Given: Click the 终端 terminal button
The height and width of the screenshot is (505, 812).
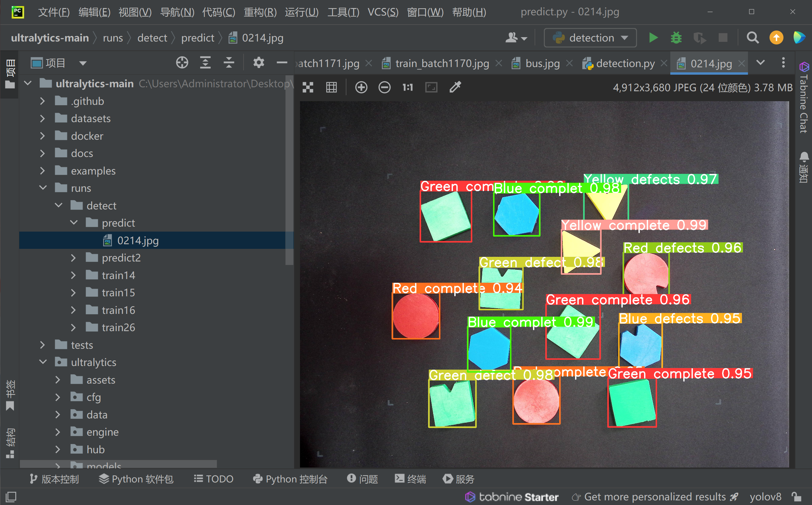Looking at the screenshot, I should pyautogui.click(x=410, y=479).
